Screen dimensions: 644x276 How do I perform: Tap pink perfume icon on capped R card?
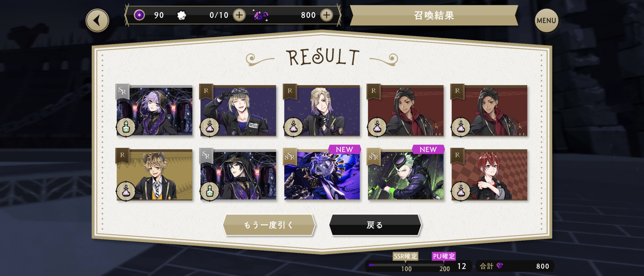pyautogui.click(x=209, y=127)
